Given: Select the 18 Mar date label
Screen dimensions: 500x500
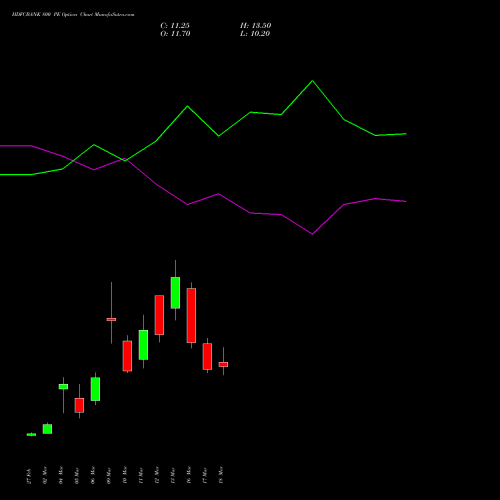Looking at the screenshot, I should (221, 475).
